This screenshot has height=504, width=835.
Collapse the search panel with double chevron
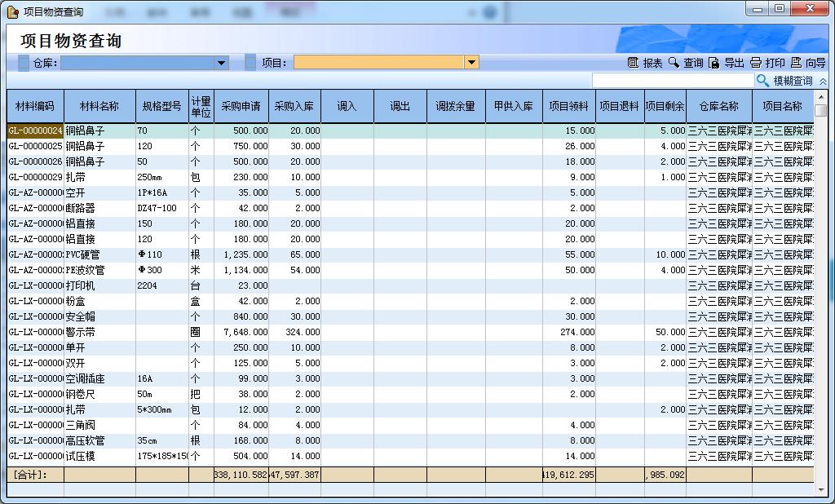[x=823, y=82]
